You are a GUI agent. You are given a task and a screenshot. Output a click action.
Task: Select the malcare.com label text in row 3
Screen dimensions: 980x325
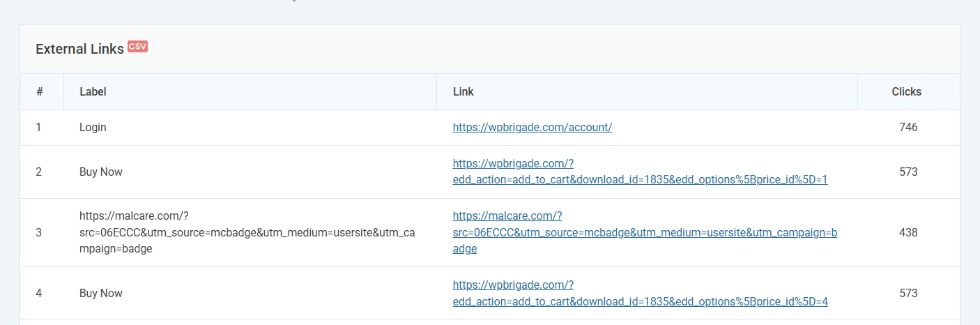[247, 232]
